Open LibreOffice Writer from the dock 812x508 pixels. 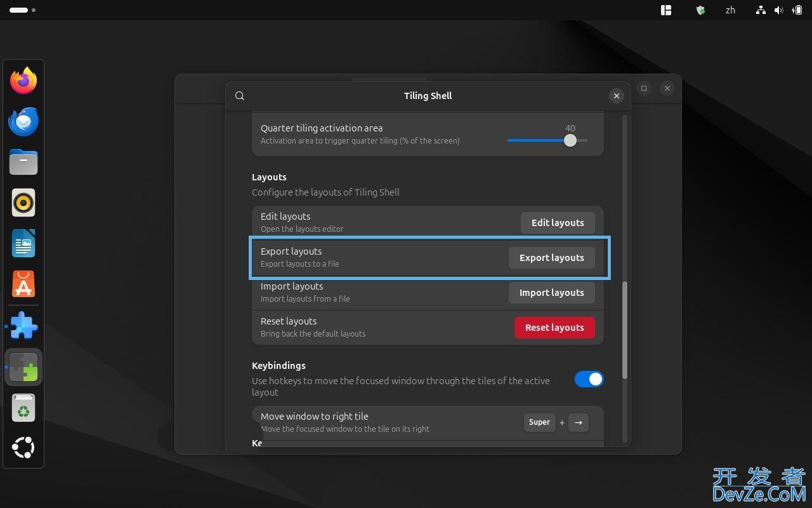pyautogui.click(x=23, y=243)
